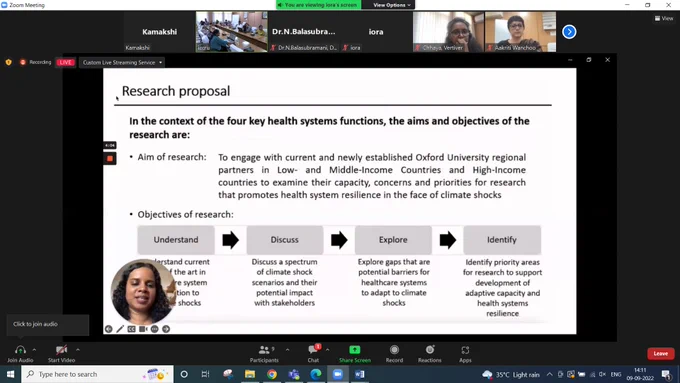Leave the meeting with the red button
680x383 pixels.
click(x=660, y=354)
